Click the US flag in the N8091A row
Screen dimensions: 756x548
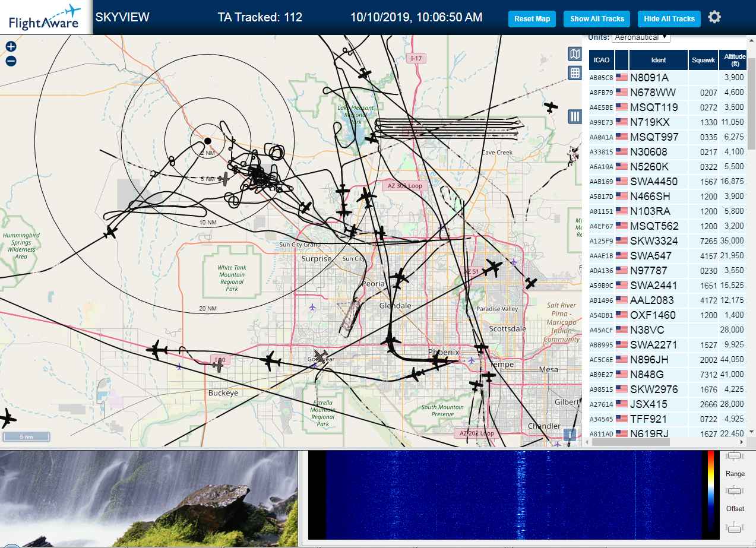[x=622, y=77]
